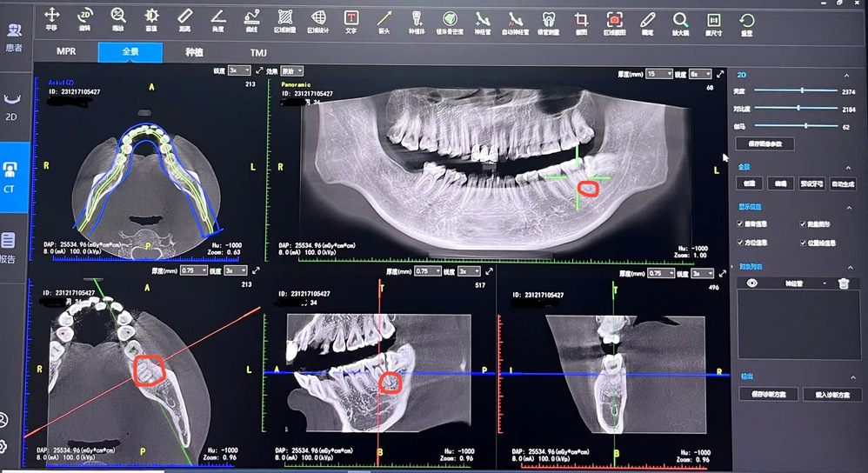Select the Distance ruler (距离) tool
Viewport: 868px width, 473px height.
tap(185, 19)
